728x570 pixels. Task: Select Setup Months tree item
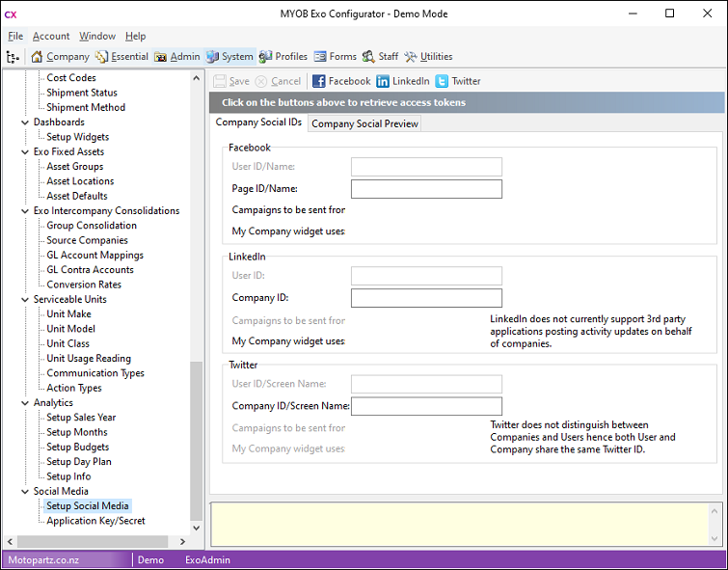pyautogui.click(x=76, y=432)
